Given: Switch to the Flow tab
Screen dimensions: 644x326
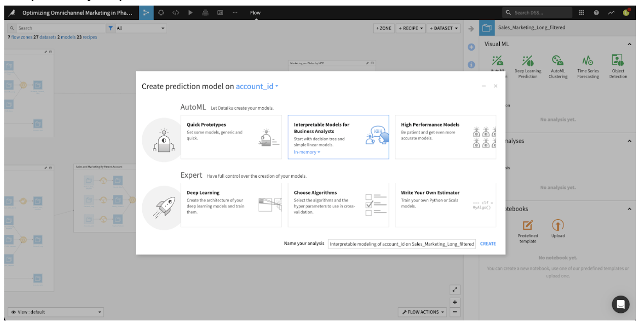Looking at the screenshot, I should 255,13.
